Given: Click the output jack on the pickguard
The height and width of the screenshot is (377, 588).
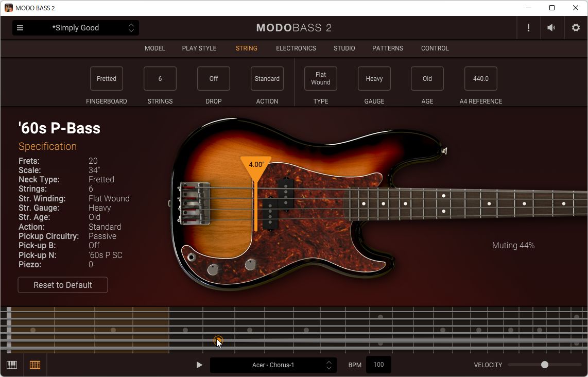Looking at the screenshot, I should tap(192, 258).
